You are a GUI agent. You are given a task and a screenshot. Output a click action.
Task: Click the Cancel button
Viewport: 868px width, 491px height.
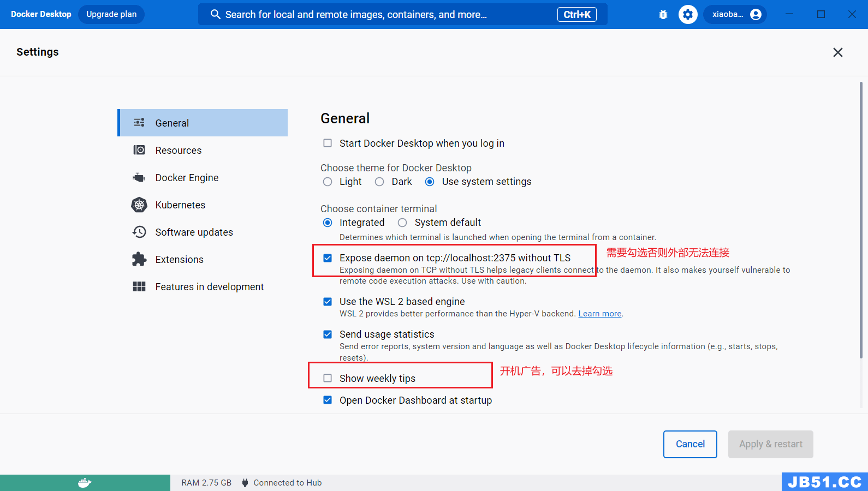pyautogui.click(x=690, y=444)
